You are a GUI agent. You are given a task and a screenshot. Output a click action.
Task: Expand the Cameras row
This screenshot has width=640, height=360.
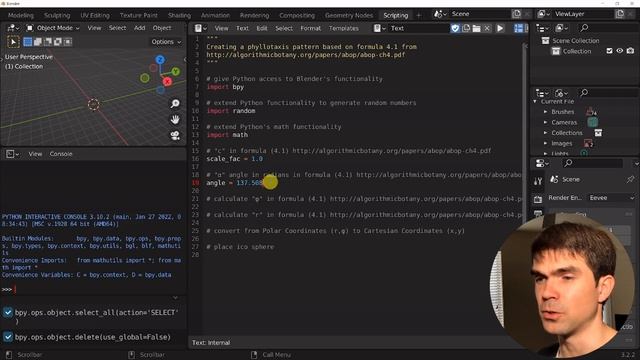(x=545, y=122)
